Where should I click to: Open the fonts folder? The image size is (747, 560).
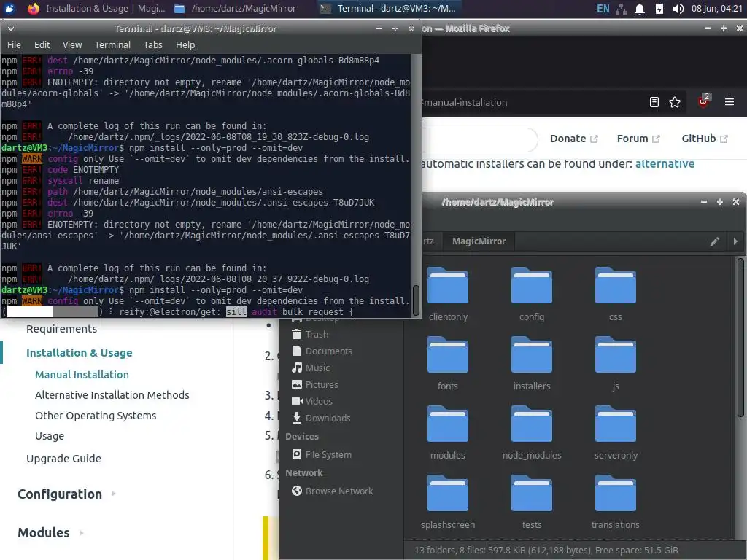click(447, 363)
